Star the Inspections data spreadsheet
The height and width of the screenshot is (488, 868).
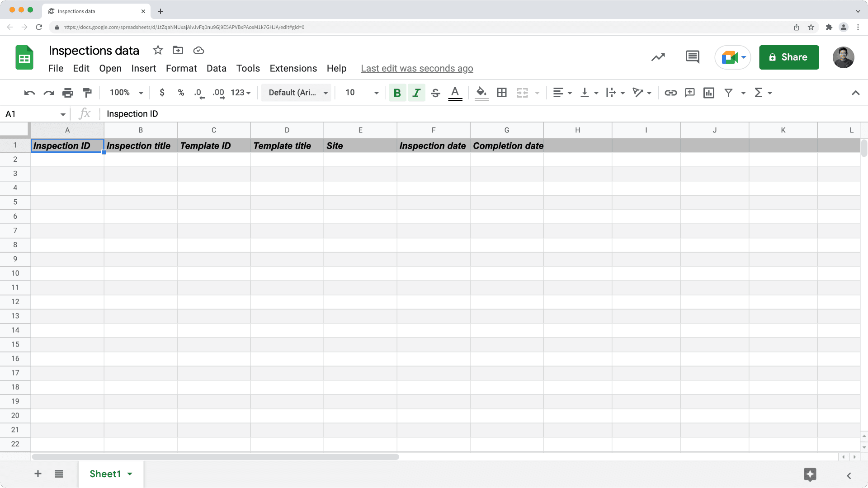157,50
